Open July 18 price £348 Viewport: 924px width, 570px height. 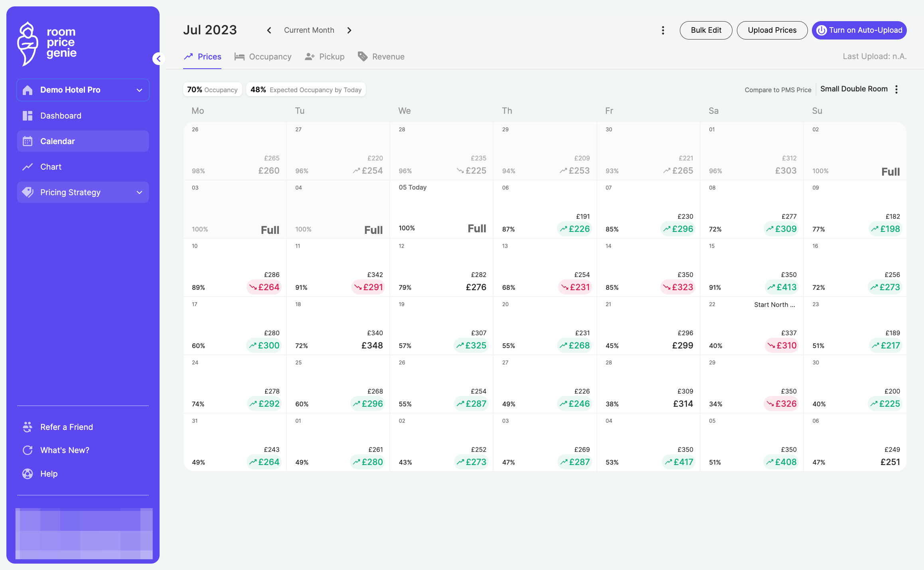click(x=372, y=345)
